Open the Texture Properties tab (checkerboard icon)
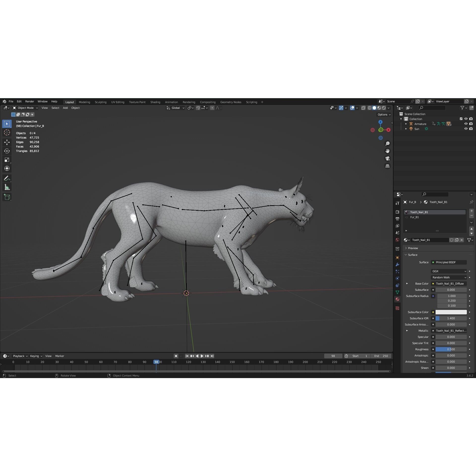Screen dimensions: 476x476 point(397,308)
